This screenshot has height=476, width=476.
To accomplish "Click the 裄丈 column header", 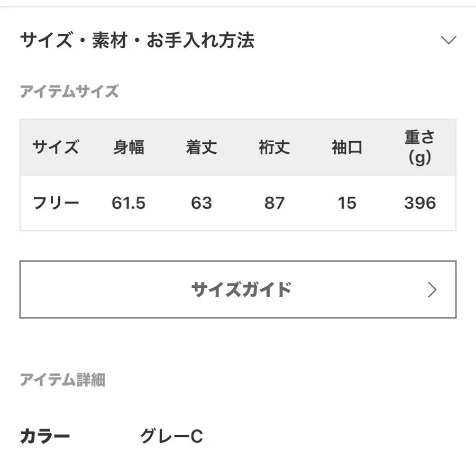I will point(274,148).
